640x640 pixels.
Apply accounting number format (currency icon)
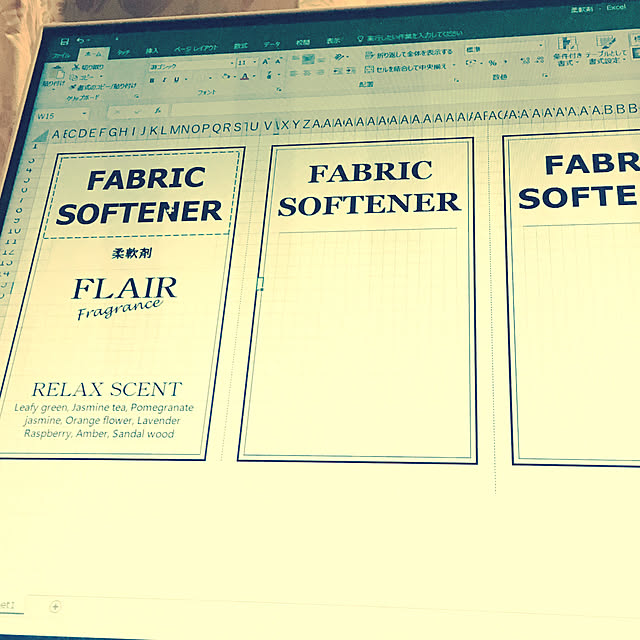point(471,63)
